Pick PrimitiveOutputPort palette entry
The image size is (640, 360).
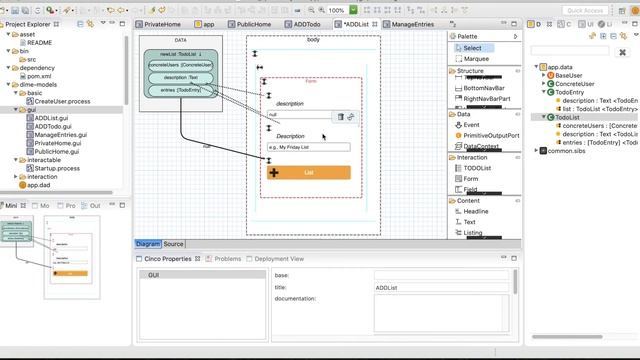pos(487,136)
